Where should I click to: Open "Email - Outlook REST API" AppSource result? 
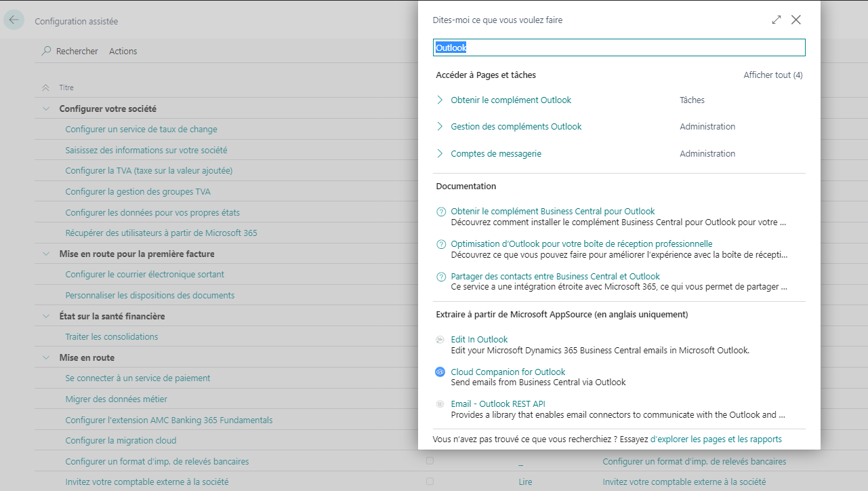tap(498, 404)
